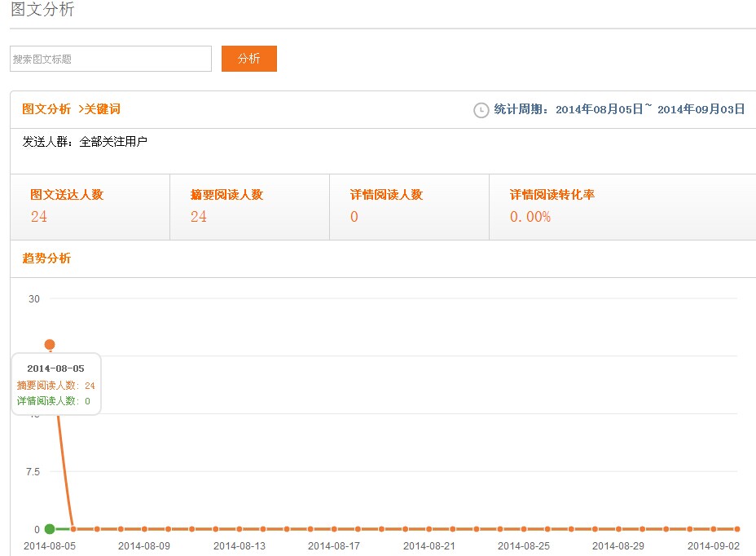Click the chart data point above 2014-08-25
756x556 pixels.
524,529
